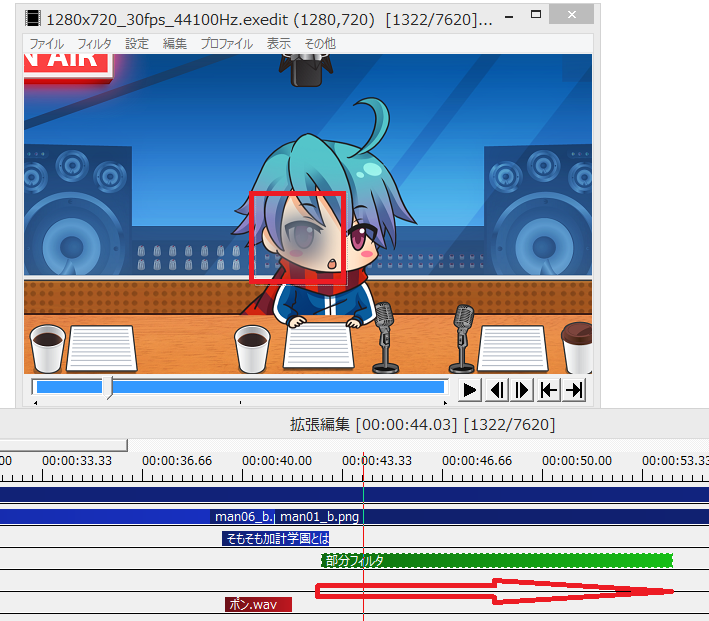Click the play button
709x621 pixels.
click(x=470, y=389)
